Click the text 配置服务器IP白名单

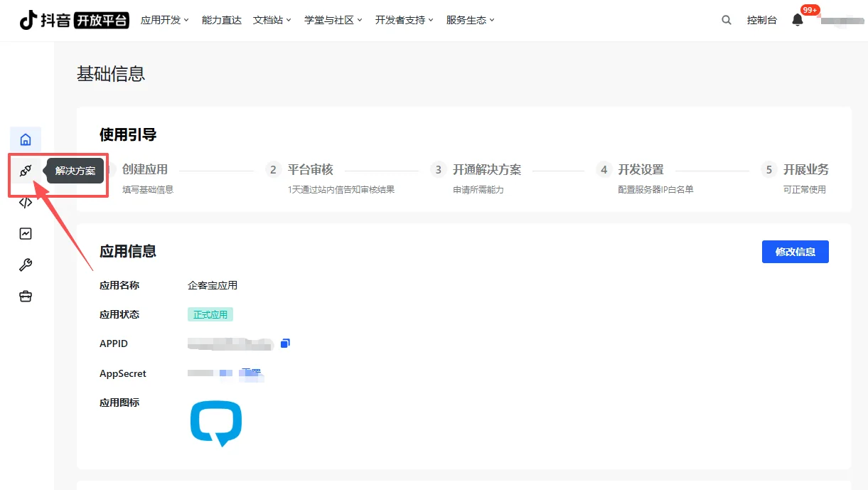click(655, 190)
